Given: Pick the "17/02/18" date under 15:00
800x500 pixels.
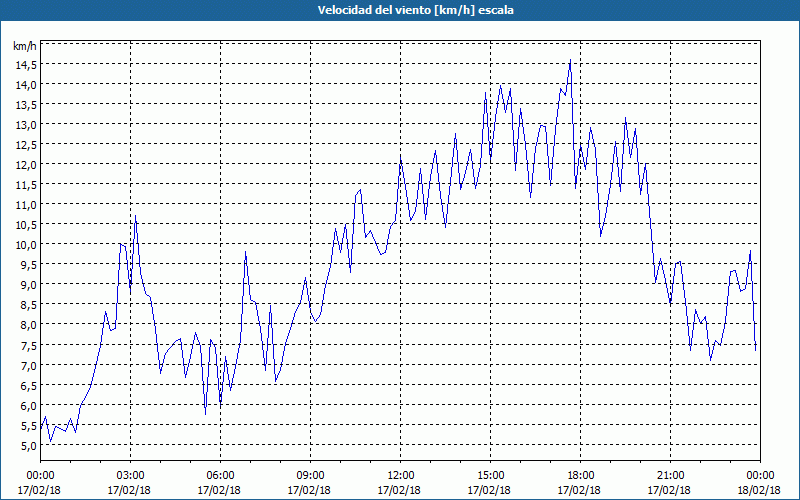Looking at the screenshot, I should tap(489, 490).
